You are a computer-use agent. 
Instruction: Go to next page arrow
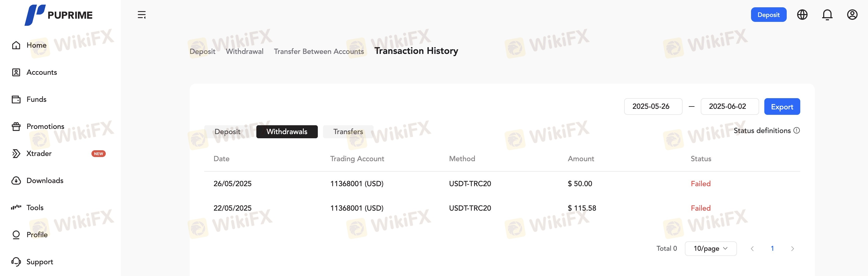[792, 249]
